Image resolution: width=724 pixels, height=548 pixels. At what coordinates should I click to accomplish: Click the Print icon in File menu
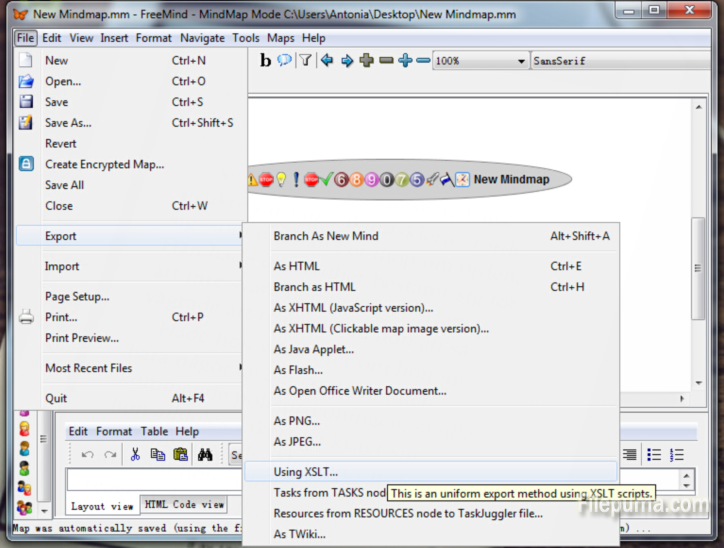click(x=27, y=317)
